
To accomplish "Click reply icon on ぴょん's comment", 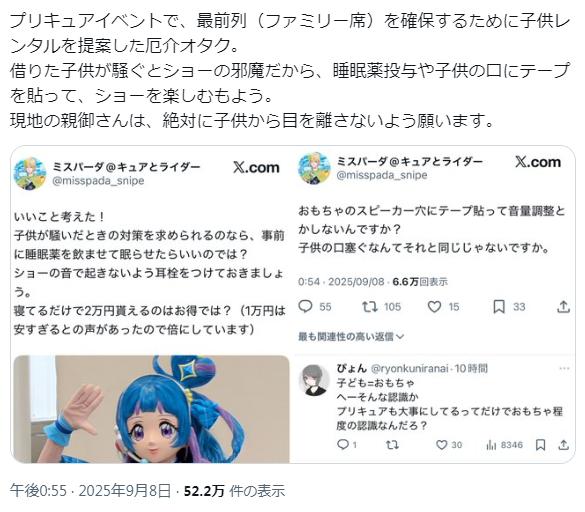I will (x=342, y=444).
